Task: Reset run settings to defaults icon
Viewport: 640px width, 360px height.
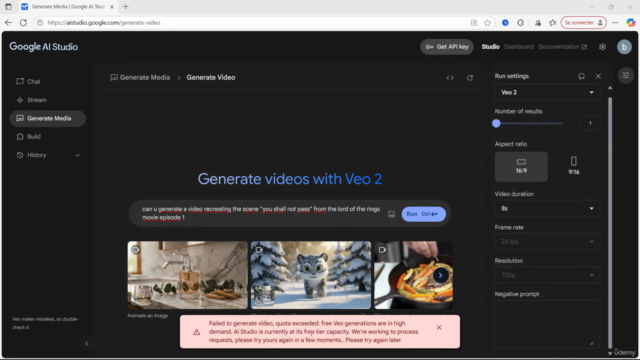Action: coord(581,76)
